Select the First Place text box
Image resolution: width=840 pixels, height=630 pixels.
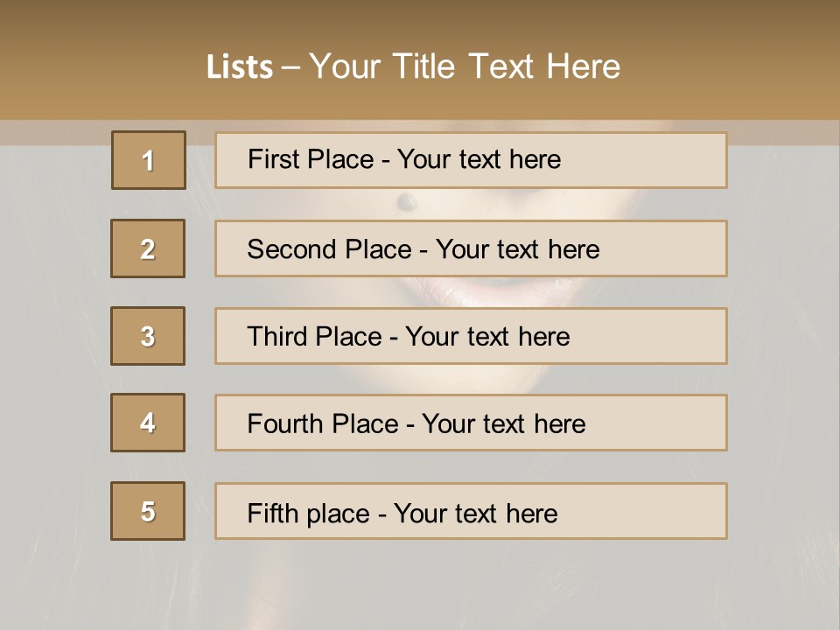[x=471, y=160]
